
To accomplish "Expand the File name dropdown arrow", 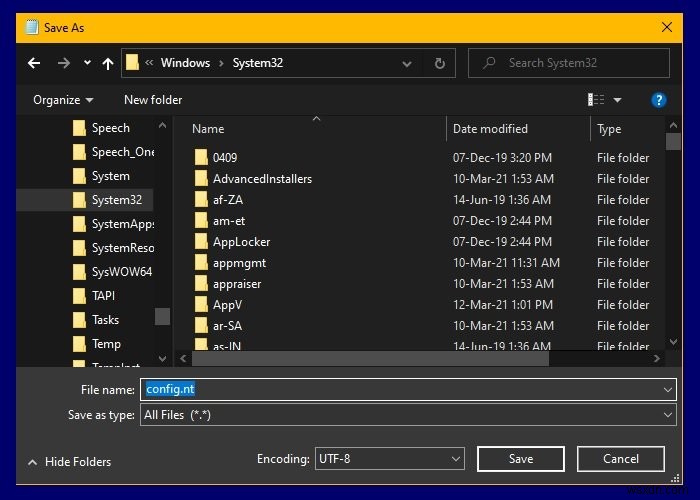I will click(x=668, y=390).
